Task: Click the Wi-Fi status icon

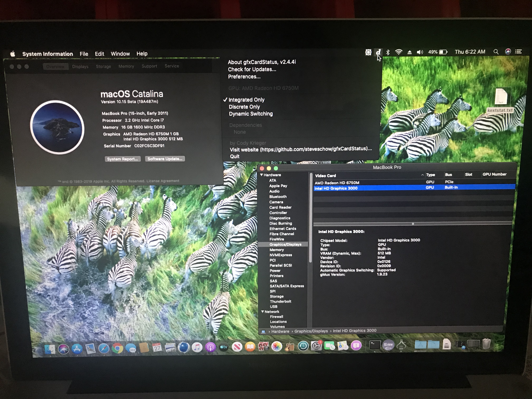Action: coord(398,52)
